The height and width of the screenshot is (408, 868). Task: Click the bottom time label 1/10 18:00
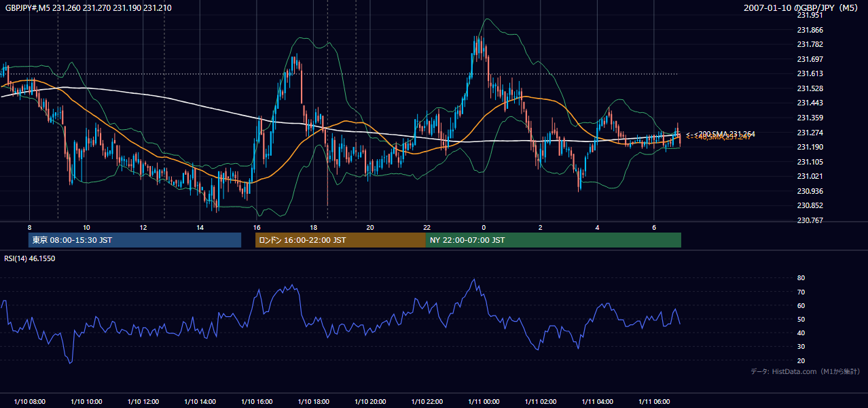(x=313, y=402)
